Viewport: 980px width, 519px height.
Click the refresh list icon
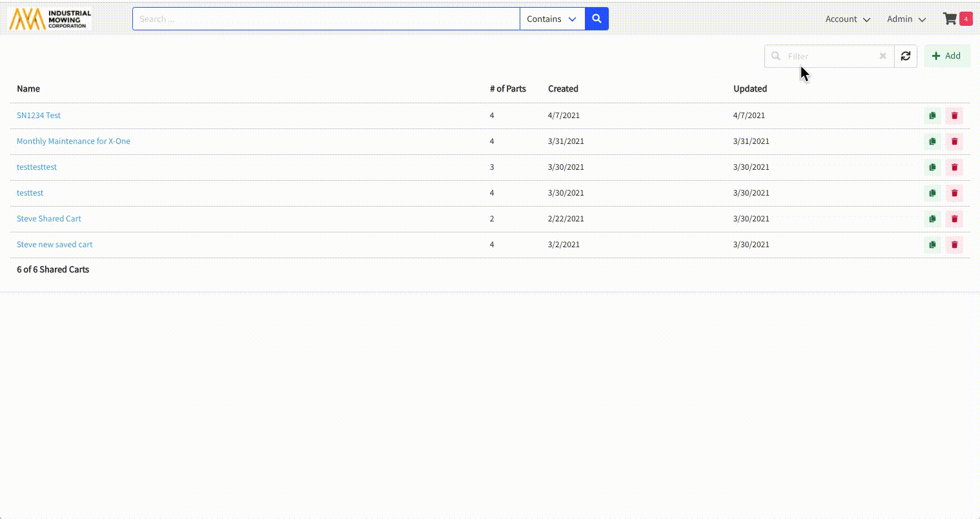pos(906,56)
